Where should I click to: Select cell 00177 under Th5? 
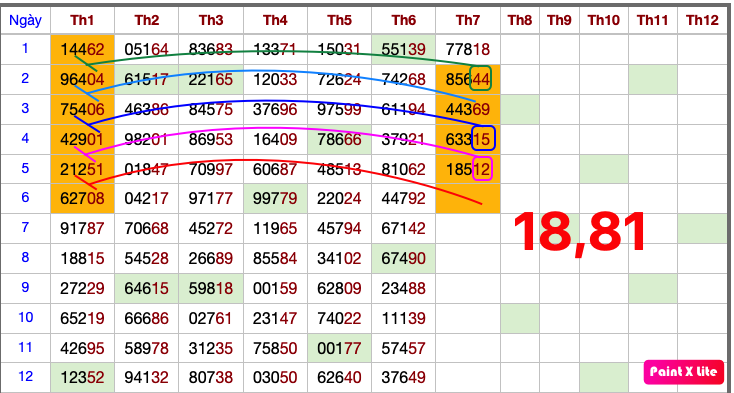339,348
